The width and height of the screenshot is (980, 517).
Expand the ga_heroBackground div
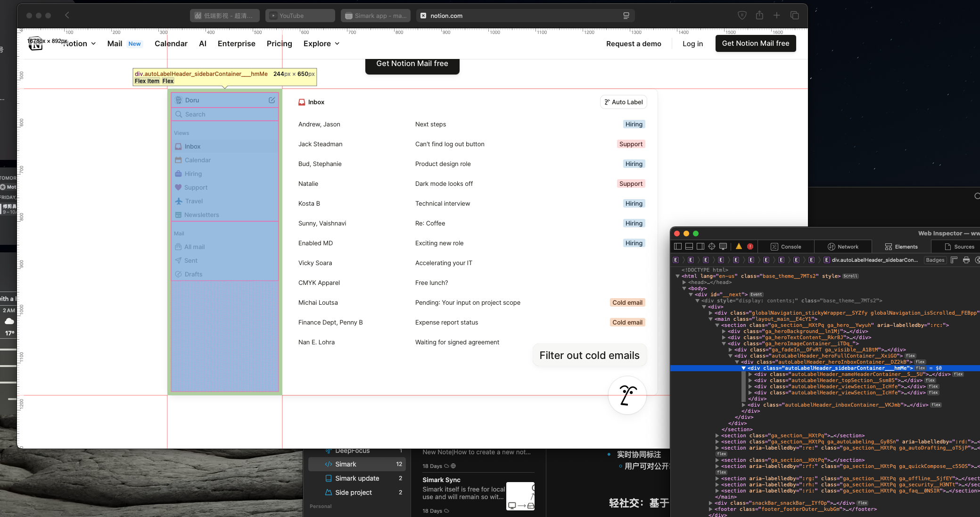[x=724, y=331]
